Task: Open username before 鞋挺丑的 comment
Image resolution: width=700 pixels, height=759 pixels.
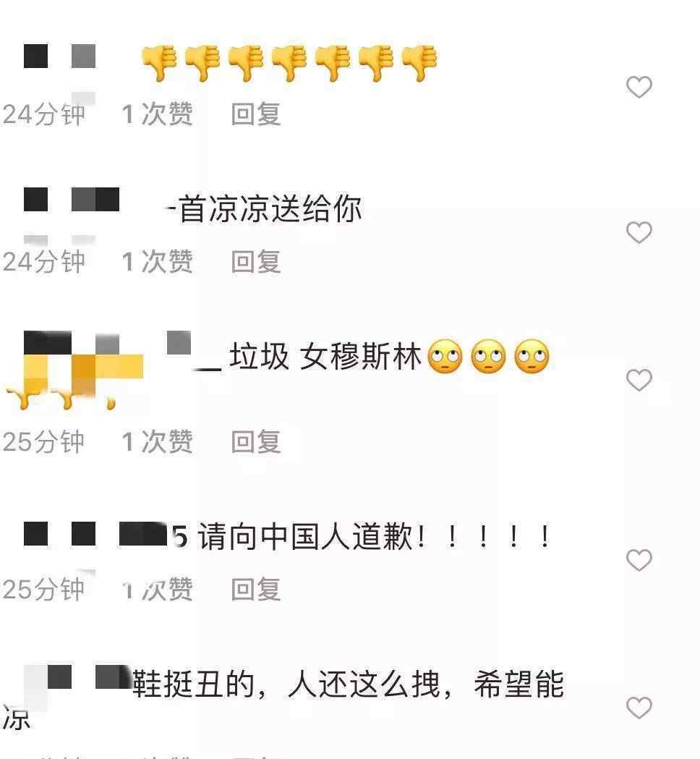Action: (x=77, y=678)
